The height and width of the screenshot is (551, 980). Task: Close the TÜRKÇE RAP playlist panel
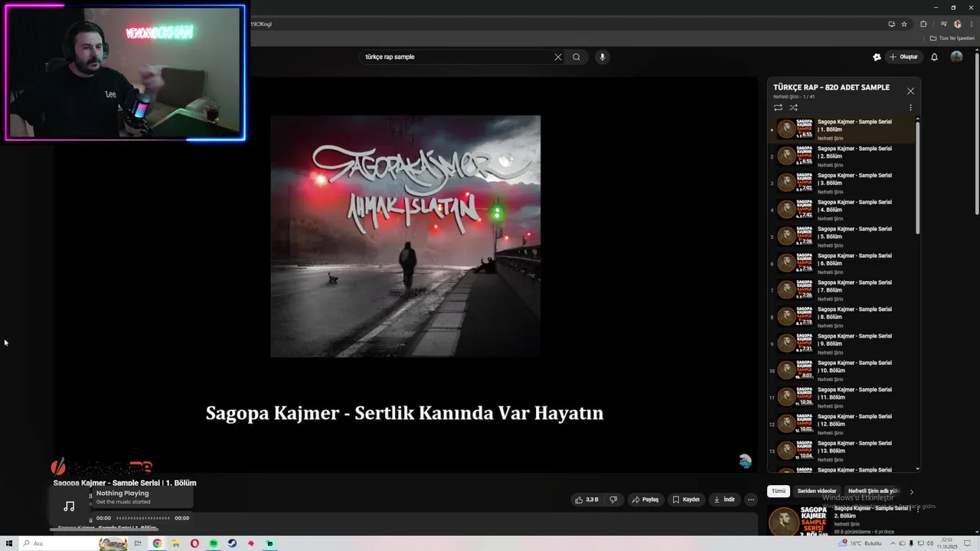[x=910, y=91]
